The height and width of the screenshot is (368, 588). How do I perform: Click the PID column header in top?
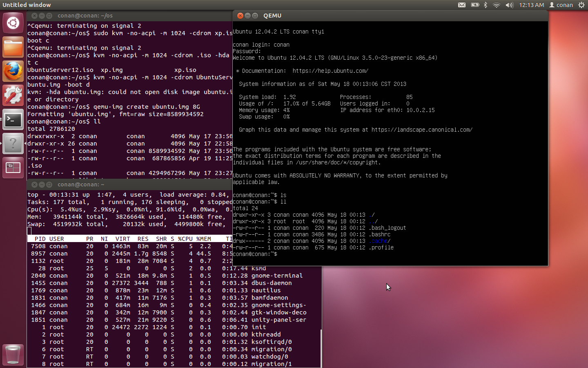tap(40, 239)
